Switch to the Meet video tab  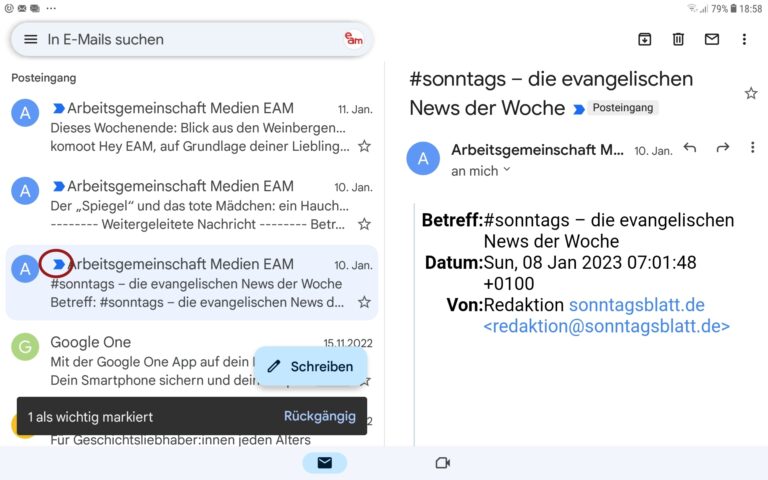(443, 462)
